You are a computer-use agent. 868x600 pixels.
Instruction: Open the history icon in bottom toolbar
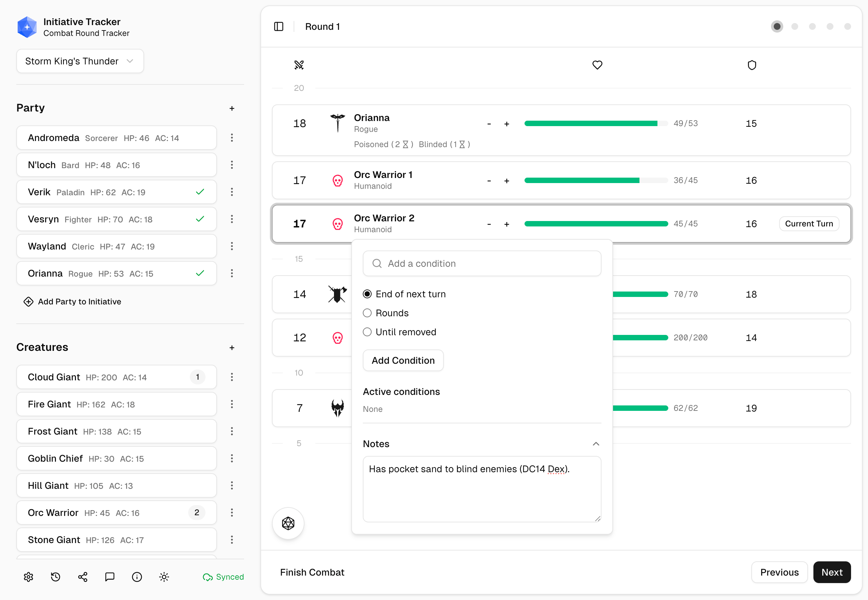tap(56, 577)
